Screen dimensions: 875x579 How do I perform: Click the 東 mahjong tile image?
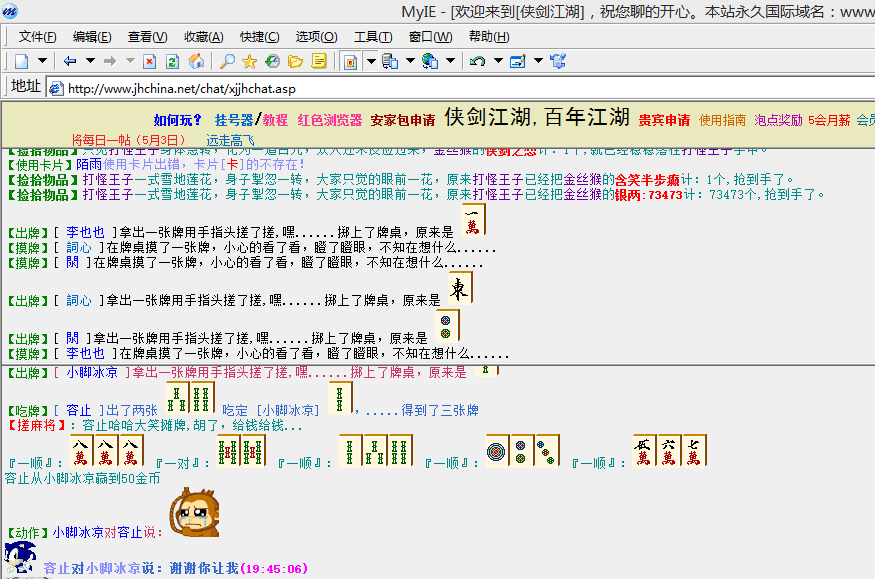click(460, 288)
